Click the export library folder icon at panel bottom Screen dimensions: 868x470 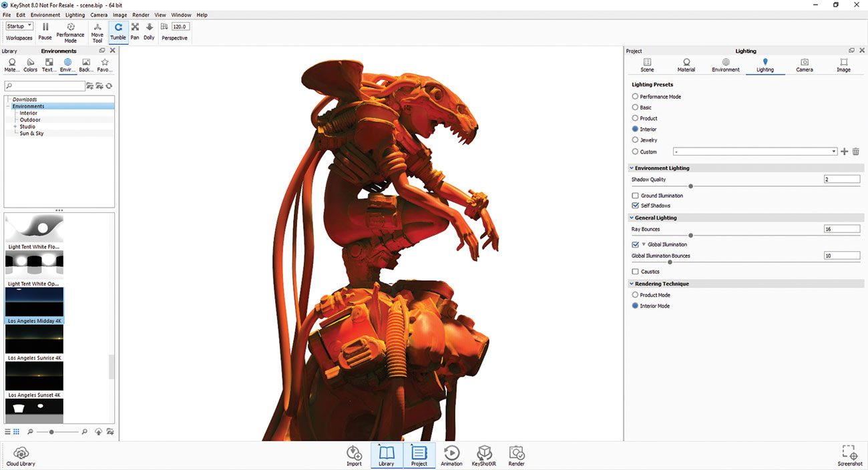pos(109,432)
